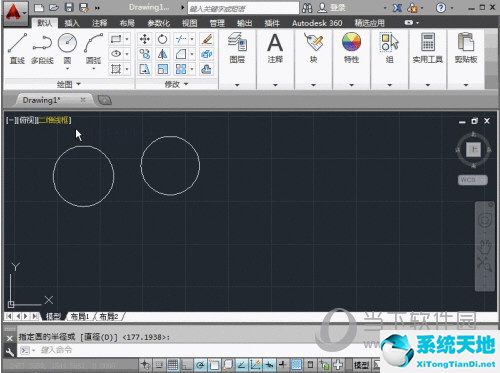Click the keyword search box in title bar
Screen dimensions: 500x373
[243, 8]
